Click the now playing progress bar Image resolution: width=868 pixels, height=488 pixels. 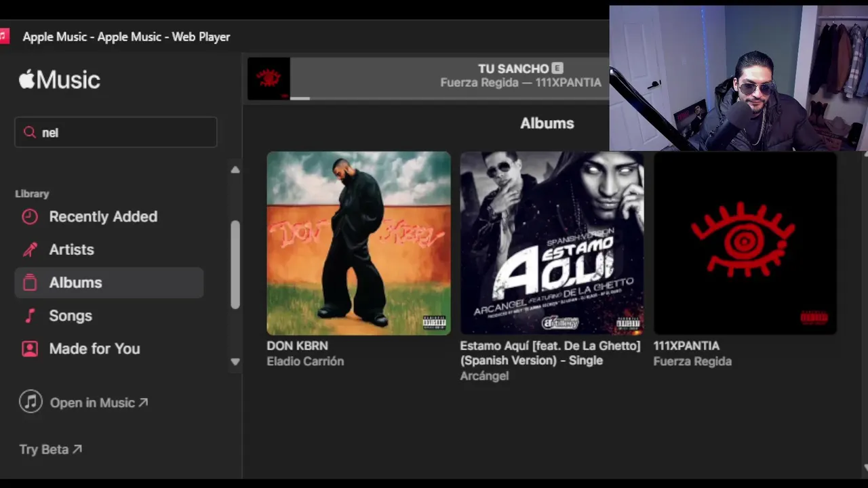[450, 98]
